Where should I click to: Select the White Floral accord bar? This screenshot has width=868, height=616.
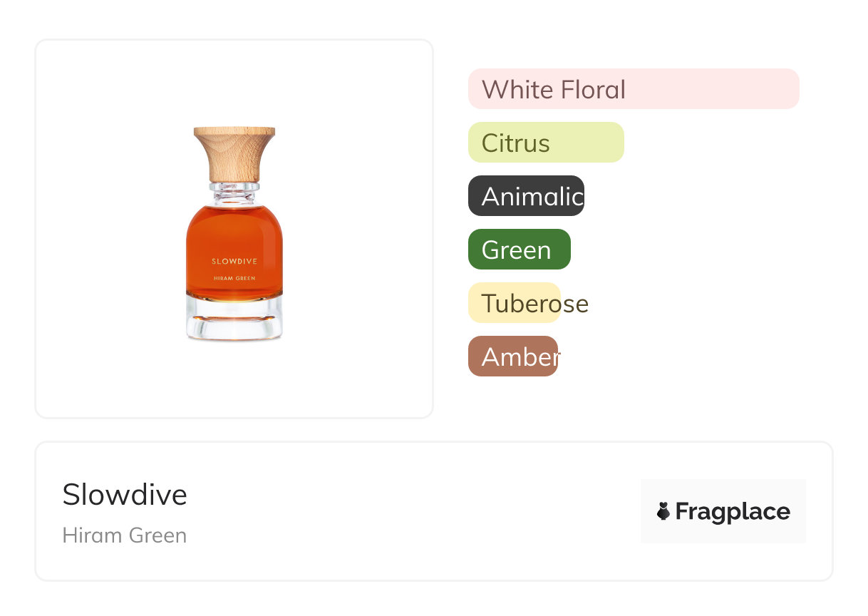pos(634,89)
